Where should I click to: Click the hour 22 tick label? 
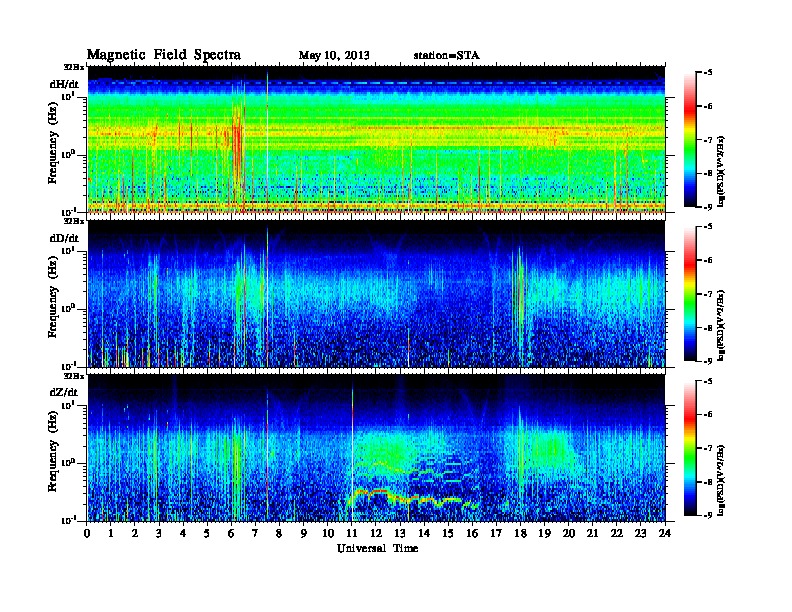(x=617, y=533)
